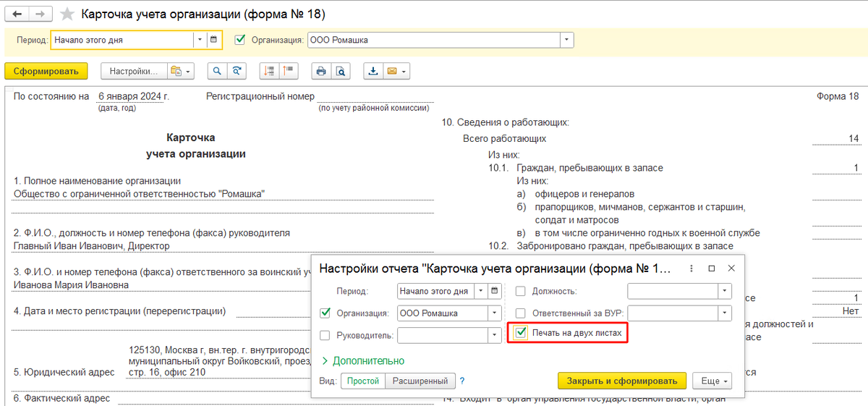The height and width of the screenshot is (406, 868).
Task: Click the blue question mark help icon
Action: (x=462, y=381)
